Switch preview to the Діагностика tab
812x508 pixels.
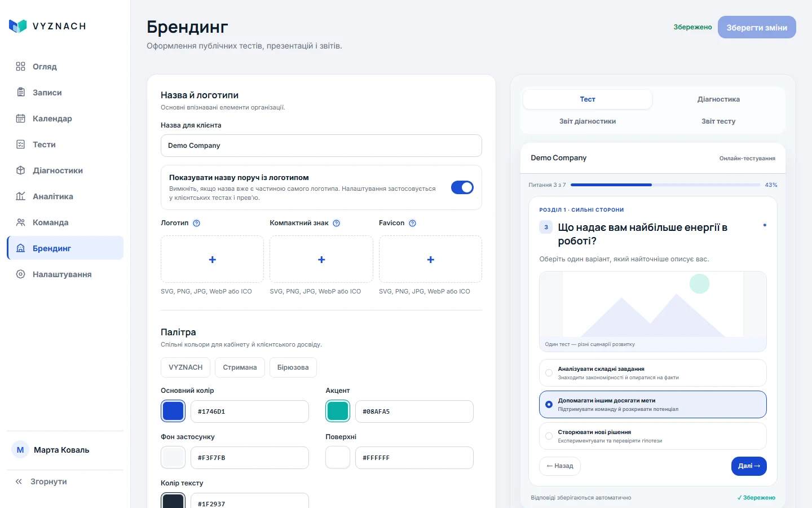718,99
